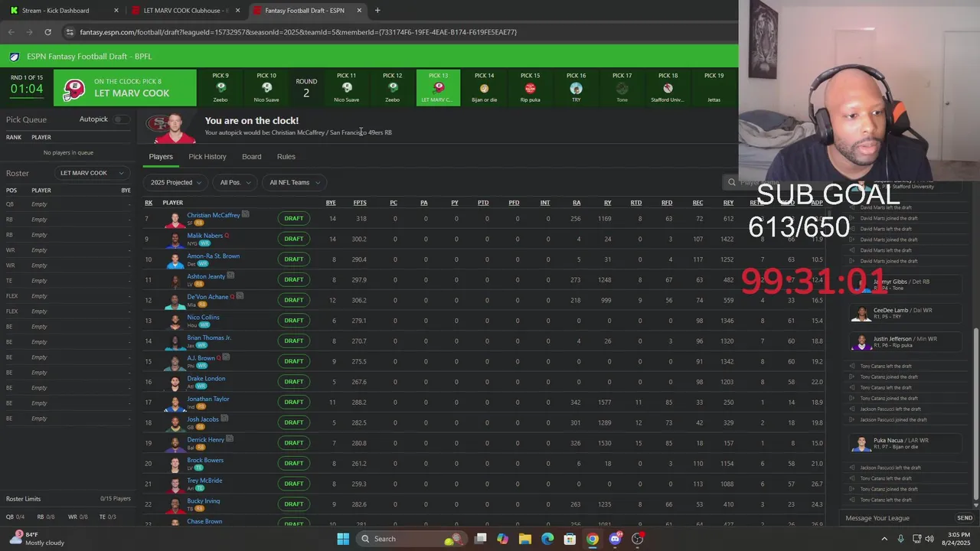The width and height of the screenshot is (980, 551).
Task: Open the 2025 Projected dropdown
Action: (175, 182)
